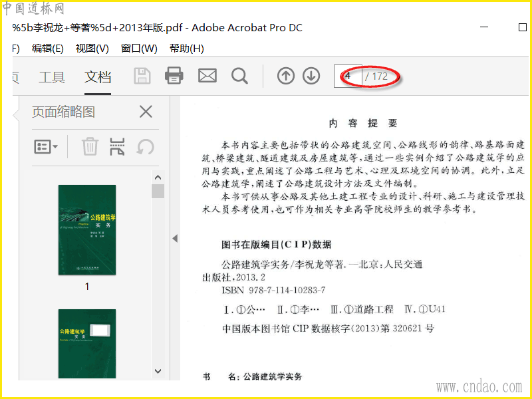Select the second page thumbnail

click(87, 343)
